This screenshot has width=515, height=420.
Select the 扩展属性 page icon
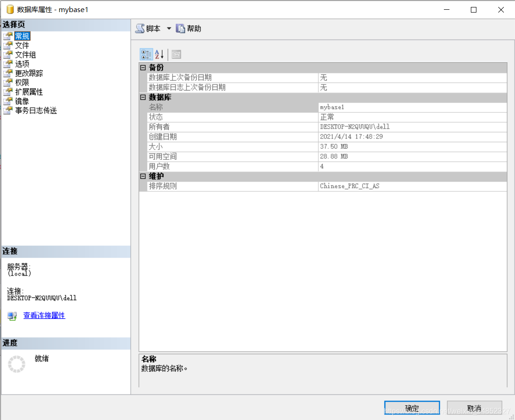[8, 92]
